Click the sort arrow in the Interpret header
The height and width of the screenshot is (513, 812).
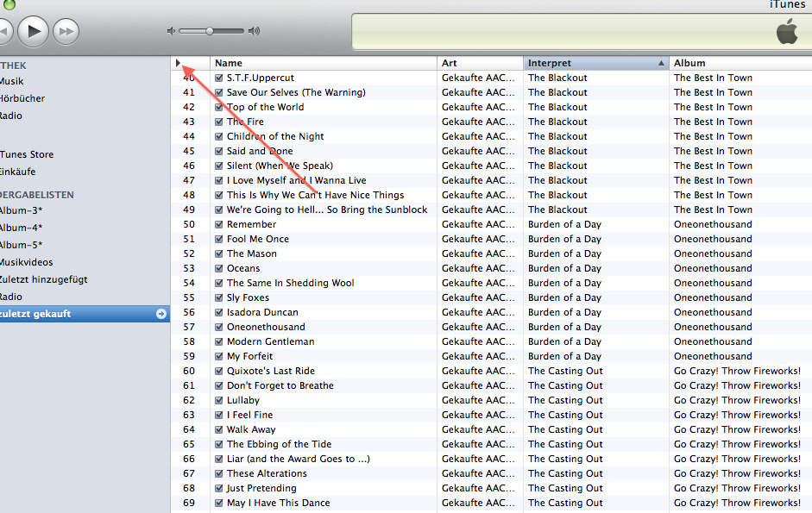pos(661,63)
